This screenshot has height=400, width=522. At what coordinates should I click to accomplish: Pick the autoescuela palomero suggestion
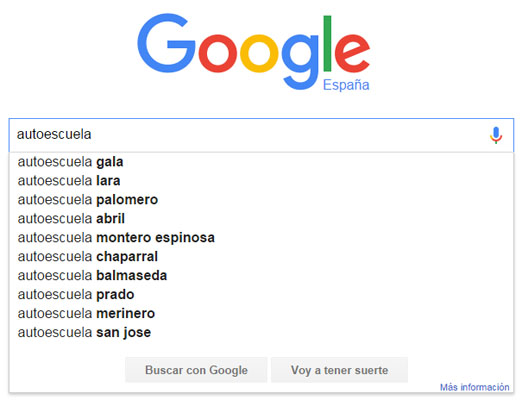coord(261,200)
